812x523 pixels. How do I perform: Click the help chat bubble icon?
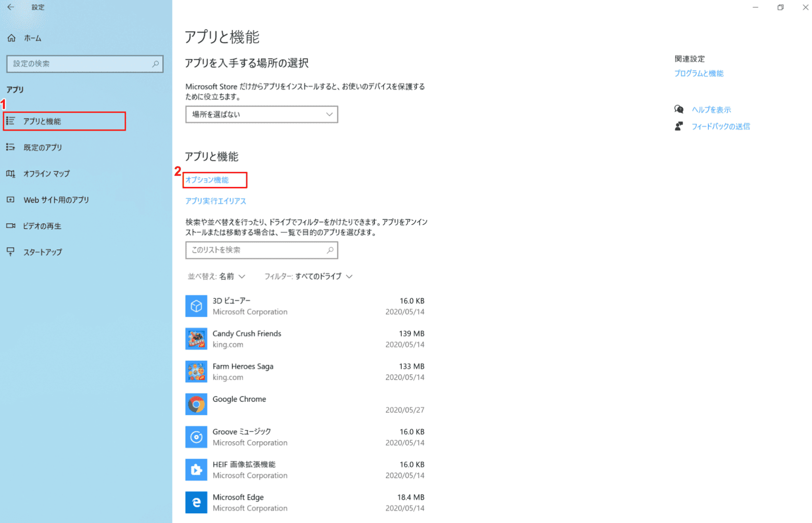[679, 109]
